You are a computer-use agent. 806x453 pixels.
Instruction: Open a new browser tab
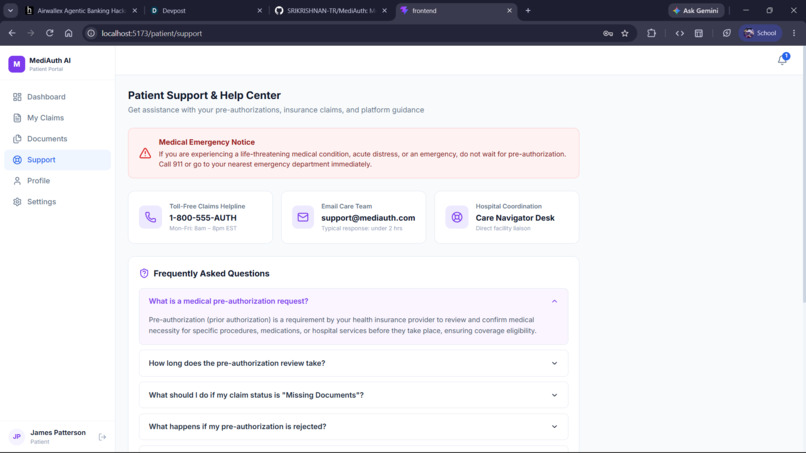528,10
